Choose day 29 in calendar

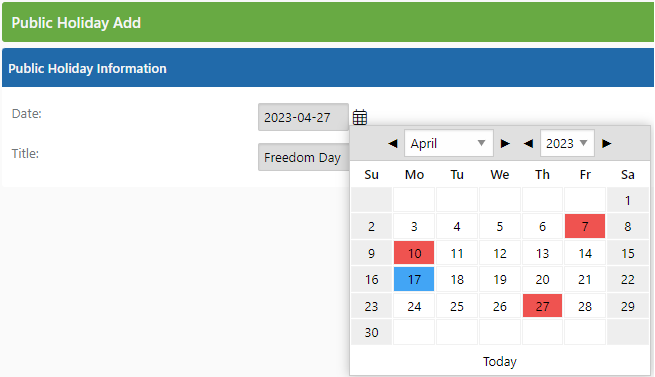(627, 306)
